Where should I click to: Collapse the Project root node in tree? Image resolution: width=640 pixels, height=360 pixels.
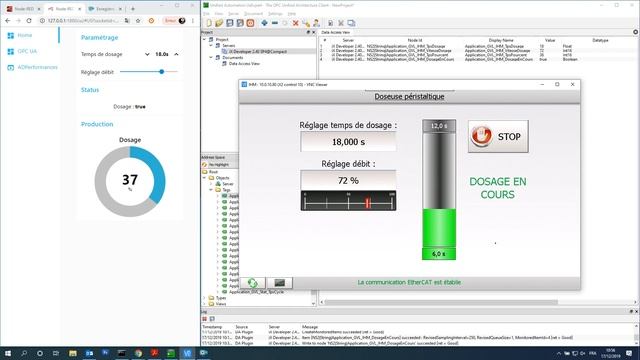(204, 40)
